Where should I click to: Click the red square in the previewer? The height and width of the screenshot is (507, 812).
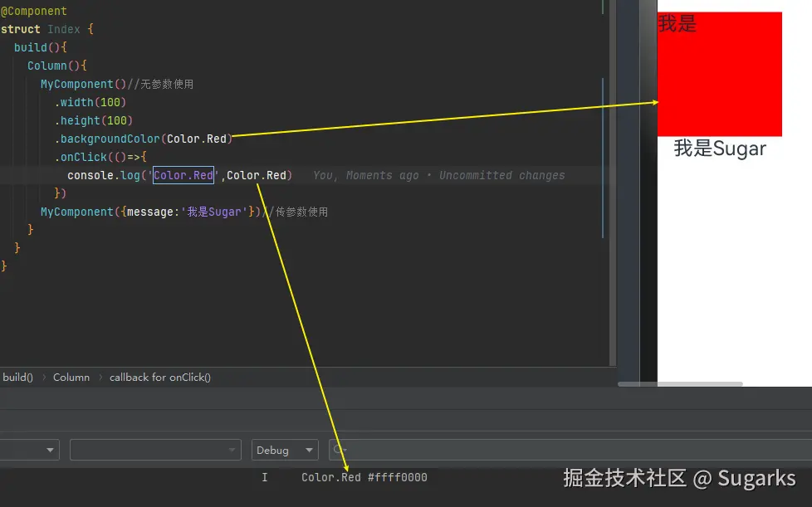point(720,74)
